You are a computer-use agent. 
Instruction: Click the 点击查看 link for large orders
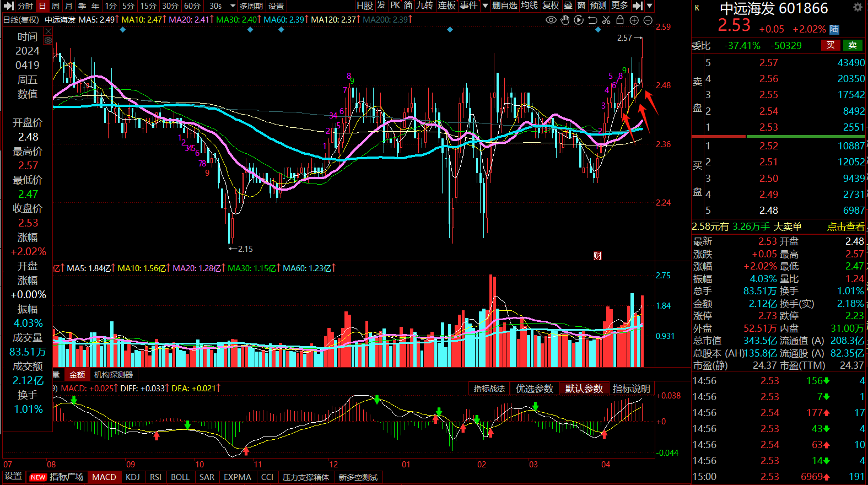click(845, 227)
